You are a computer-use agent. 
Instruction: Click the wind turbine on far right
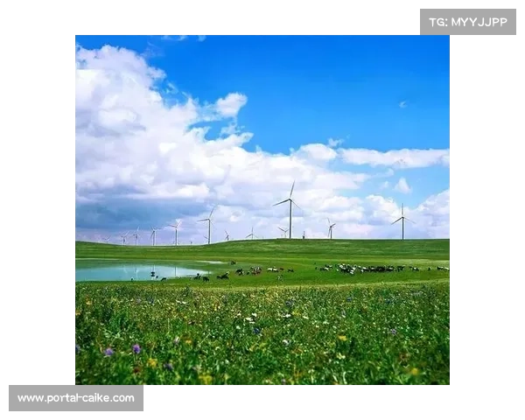point(402,222)
